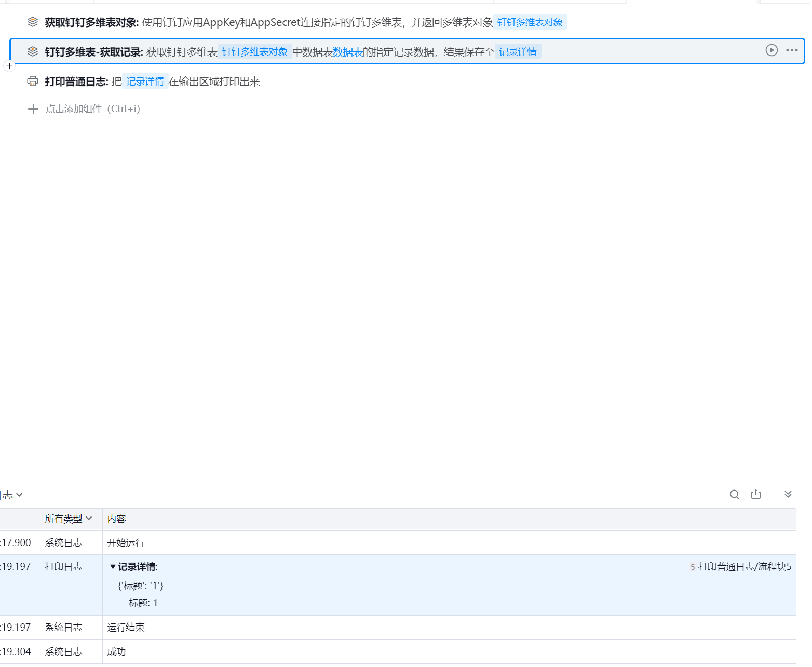The width and height of the screenshot is (812, 667).
Task: Click the run step play icon
Action: tap(772, 50)
